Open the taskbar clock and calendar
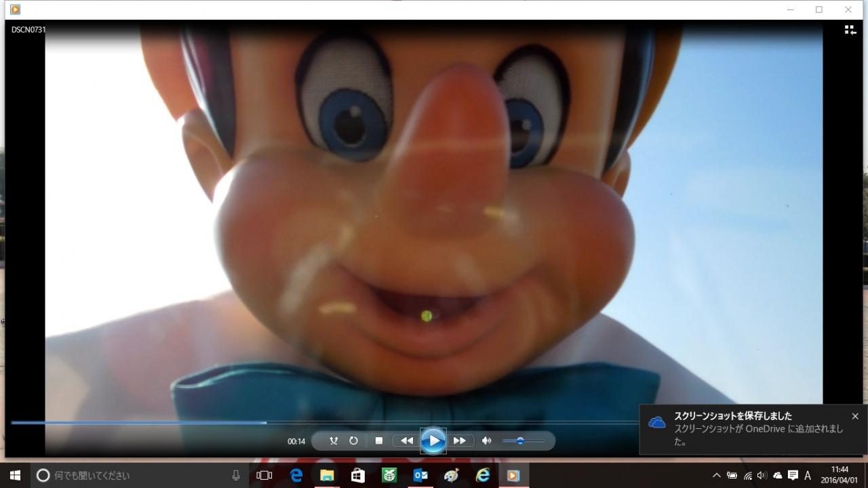The image size is (868, 488). coord(840,474)
